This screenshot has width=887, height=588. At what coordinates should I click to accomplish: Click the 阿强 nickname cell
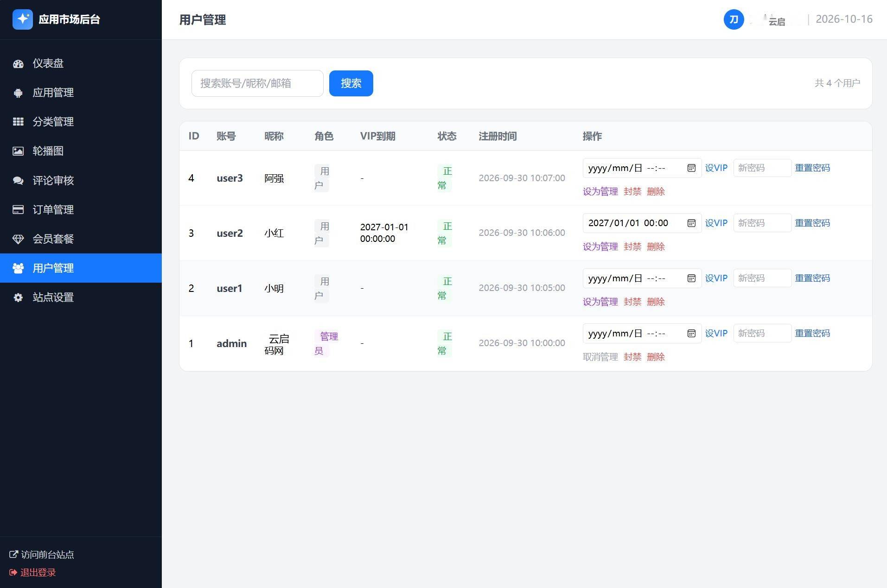pyautogui.click(x=274, y=179)
